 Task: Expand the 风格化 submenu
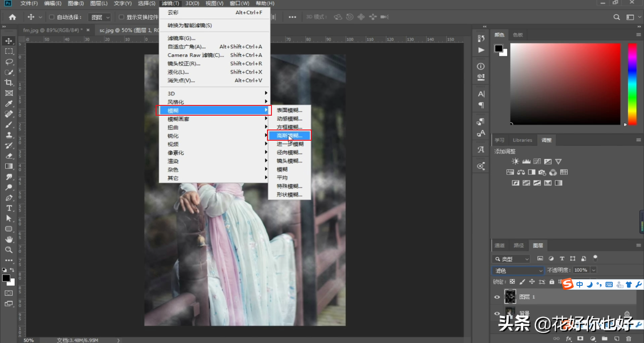coord(214,102)
